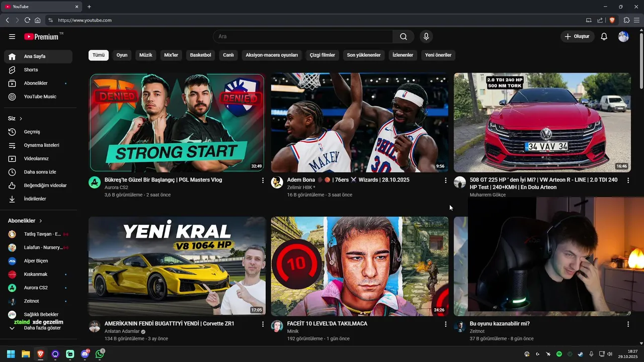Go to Ana Sayfa home
Viewport: 644px width, 362px height.
point(38,56)
